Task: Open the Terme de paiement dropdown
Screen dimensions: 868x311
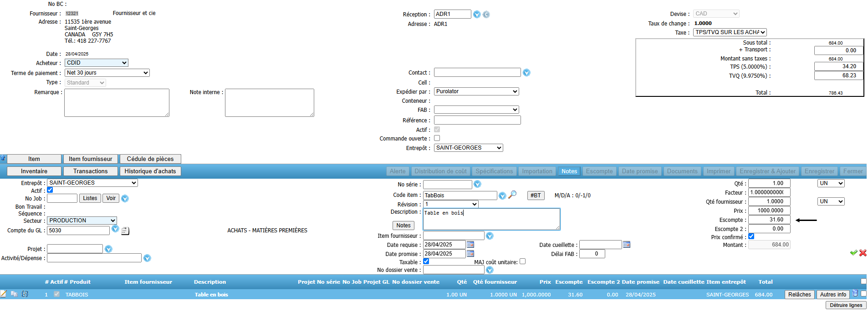Action: (x=107, y=73)
